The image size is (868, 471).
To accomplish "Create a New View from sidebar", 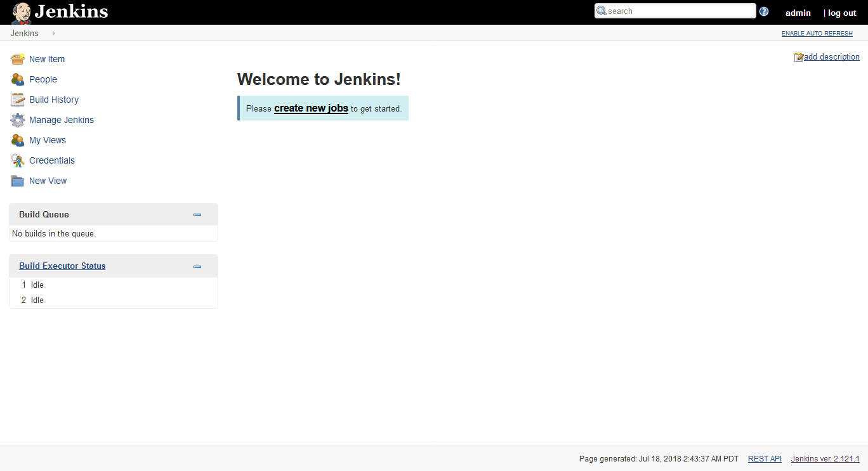I will click(x=48, y=181).
